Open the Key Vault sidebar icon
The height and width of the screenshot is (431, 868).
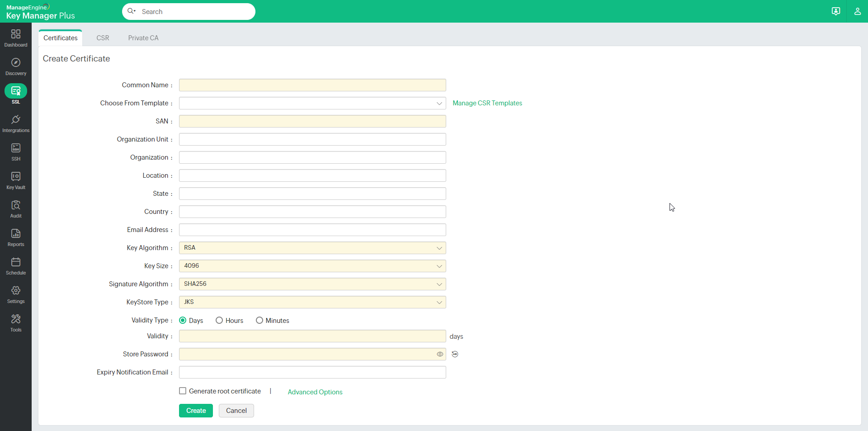click(16, 176)
